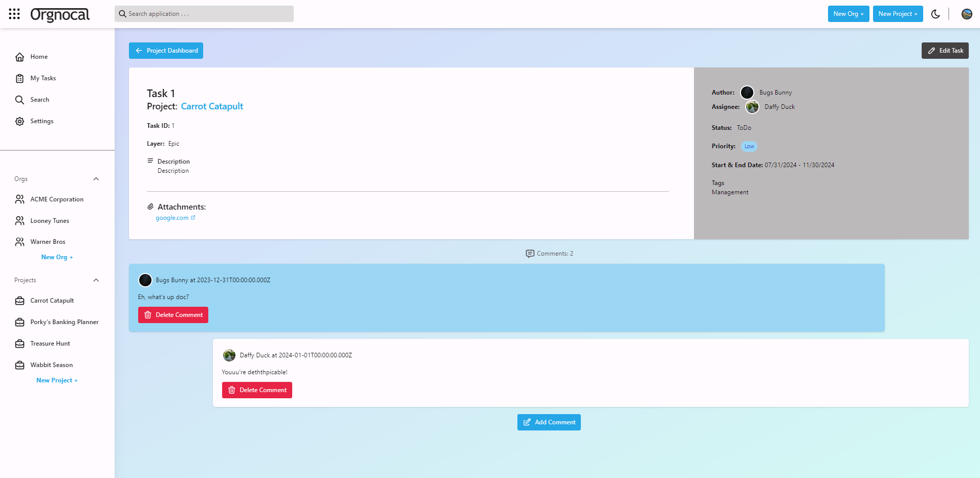Click Porky's Banking Planner briefcase icon

[19, 322]
